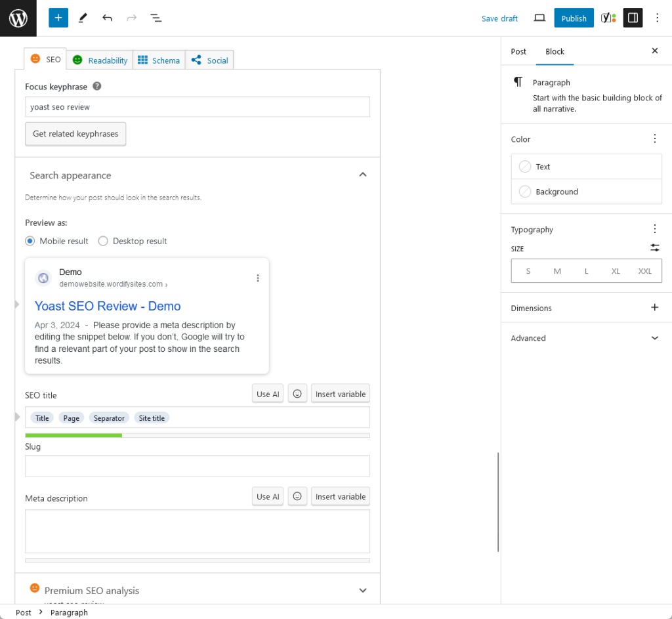Close the settings sidebar
Screen dimensions: 672x619
(x=654, y=51)
